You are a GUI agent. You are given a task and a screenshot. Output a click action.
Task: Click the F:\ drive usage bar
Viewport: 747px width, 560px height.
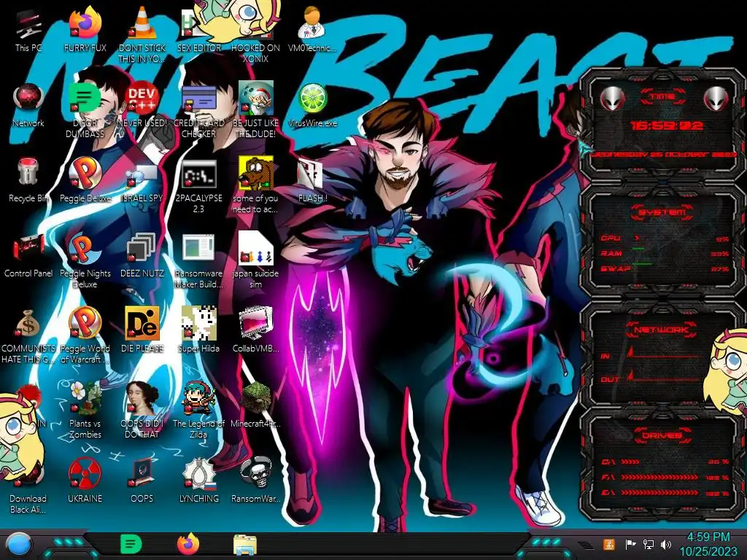point(665,477)
